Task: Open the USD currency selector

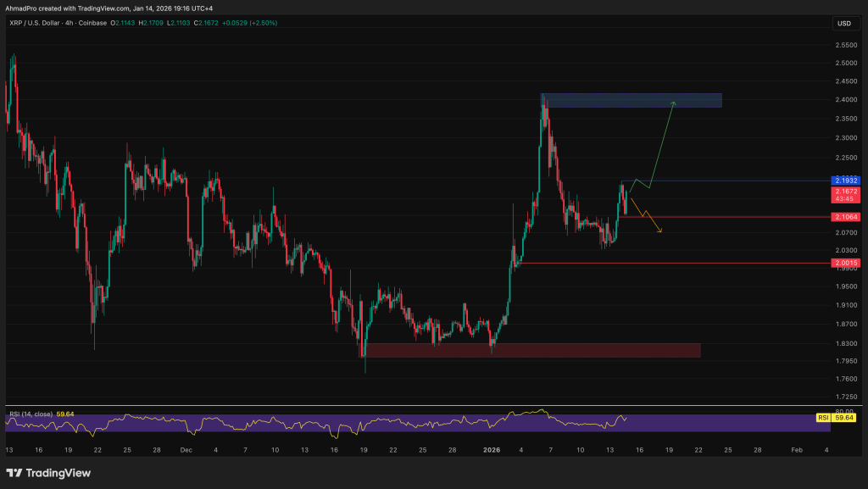Action: click(844, 24)
